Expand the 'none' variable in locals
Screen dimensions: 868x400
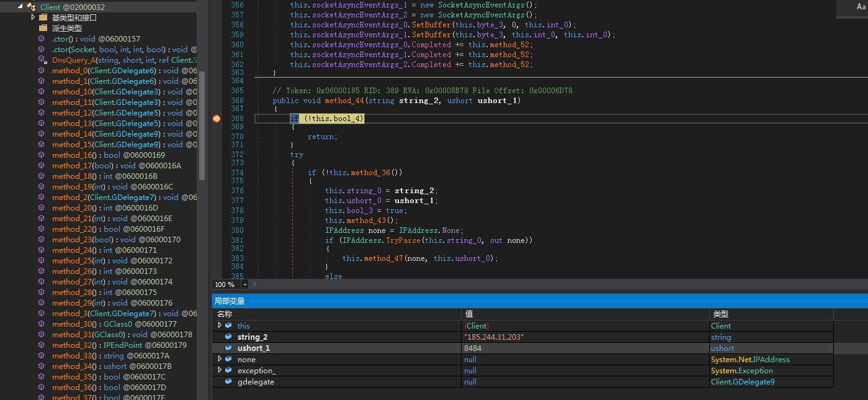pyautogui.click(x=219, y=359)
